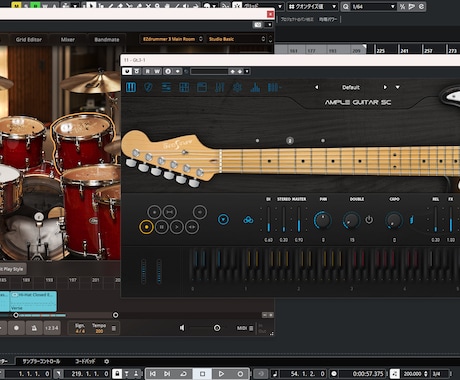Click the Cubase transport Record button
Screen dimensions: 460x380
[240, 374]
